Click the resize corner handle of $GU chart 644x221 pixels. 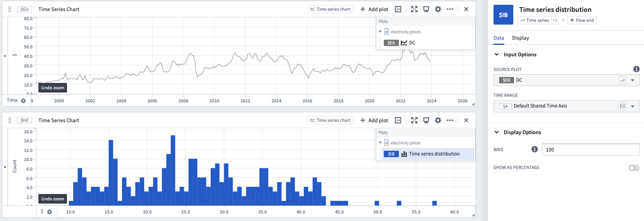pyautogui.click(x=473, y=104)
